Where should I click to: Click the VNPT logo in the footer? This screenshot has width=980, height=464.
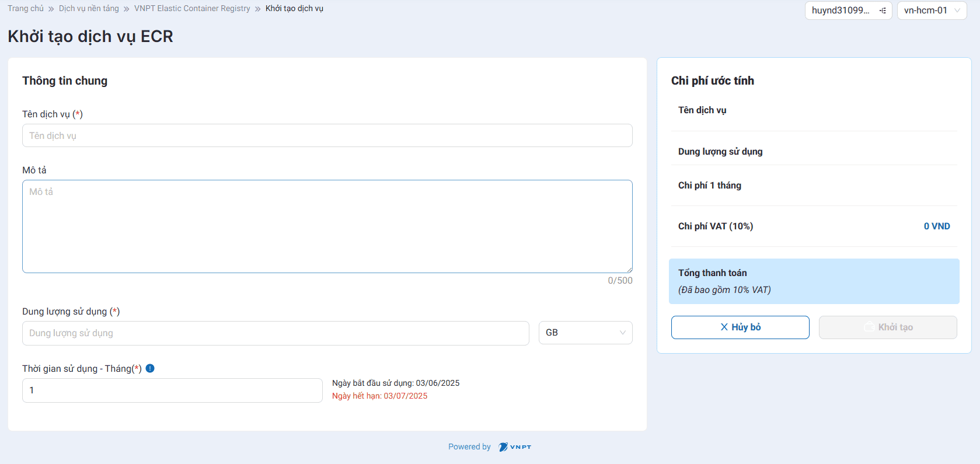coord(515,447)
